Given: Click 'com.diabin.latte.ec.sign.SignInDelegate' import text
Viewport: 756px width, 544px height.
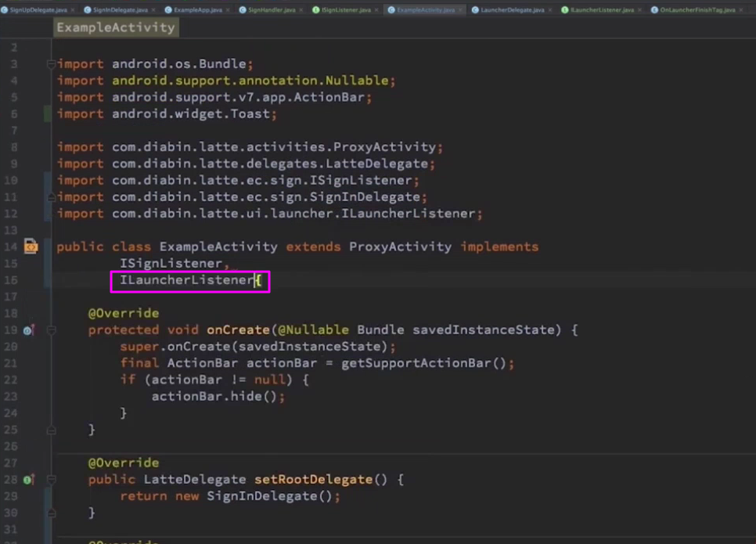Looking at the screenshot, I should coord(266,196).
